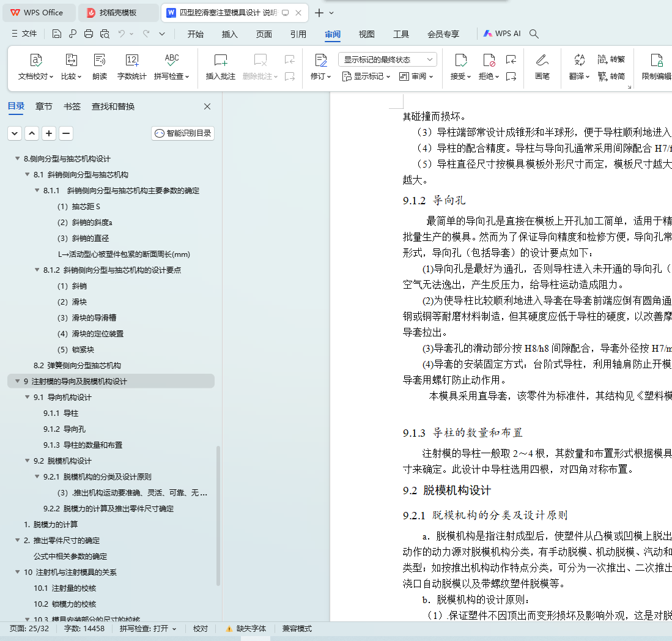
Task: Switch to the 视图 ribbon tab
Action: (x=366, y=34)
